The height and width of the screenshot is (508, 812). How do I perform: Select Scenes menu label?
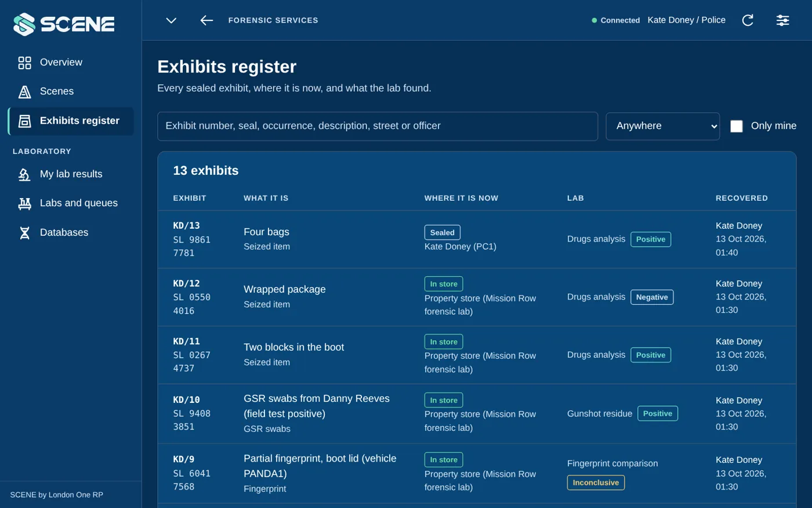tap(57, 91)
